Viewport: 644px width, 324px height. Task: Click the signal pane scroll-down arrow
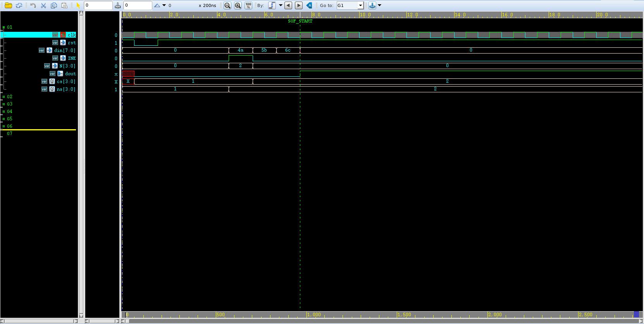click(x=81, y=315)
